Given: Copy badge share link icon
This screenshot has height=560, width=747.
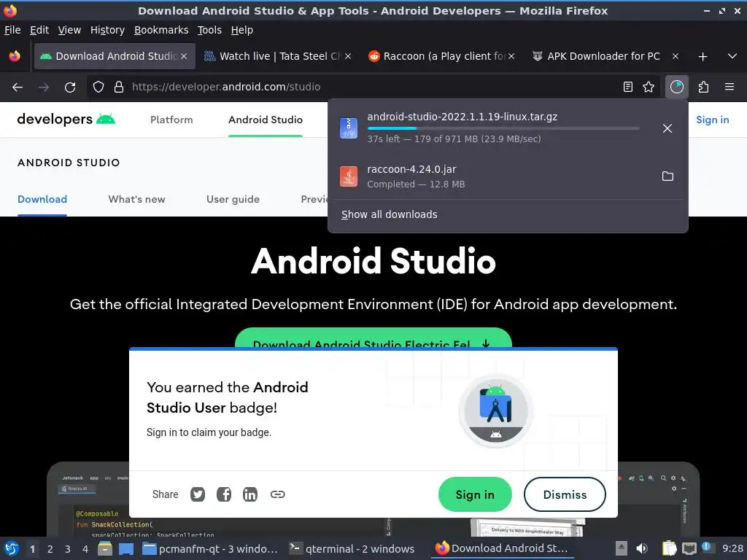Looking at the screenshot, I should 278,494.
